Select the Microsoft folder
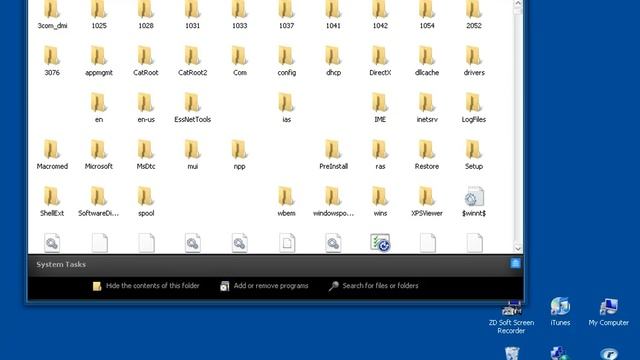The height and width of the screenshot is (360, 640). point(99,155)
